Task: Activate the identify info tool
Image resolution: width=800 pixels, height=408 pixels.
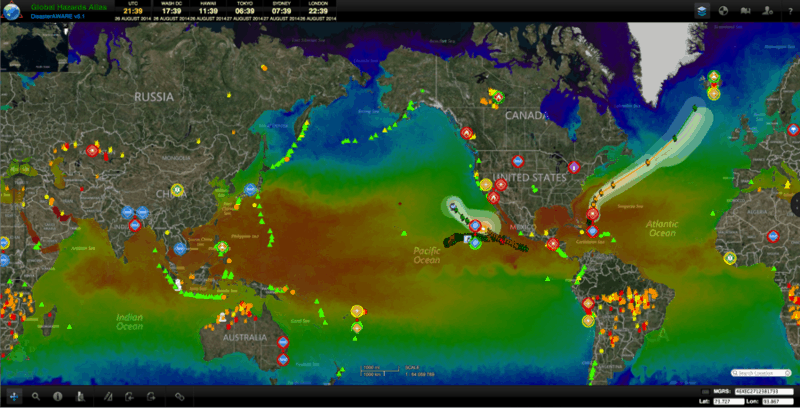Action: click(x=58, y=396)
